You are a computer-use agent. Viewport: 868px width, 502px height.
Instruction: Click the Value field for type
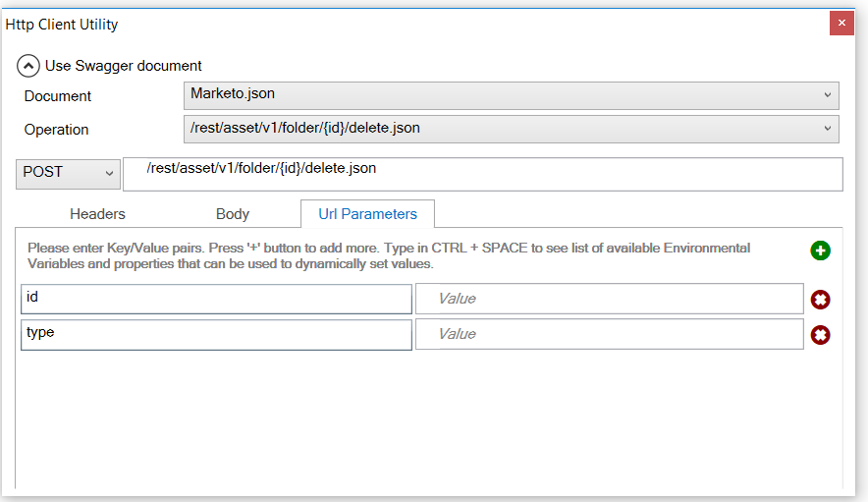[x=609, y=334]
